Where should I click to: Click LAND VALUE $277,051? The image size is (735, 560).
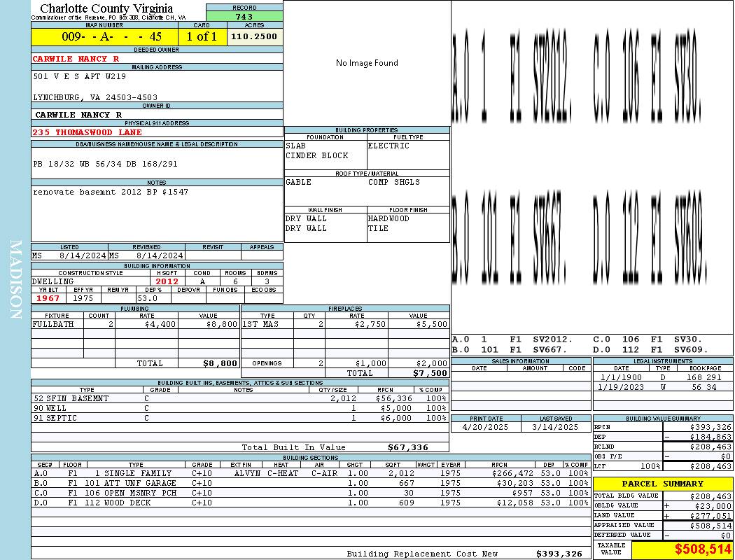(x=710, y=516)
